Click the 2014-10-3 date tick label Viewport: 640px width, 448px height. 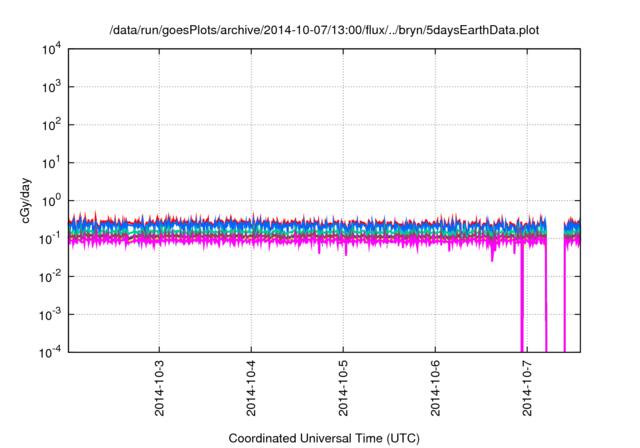coord(159,388)
